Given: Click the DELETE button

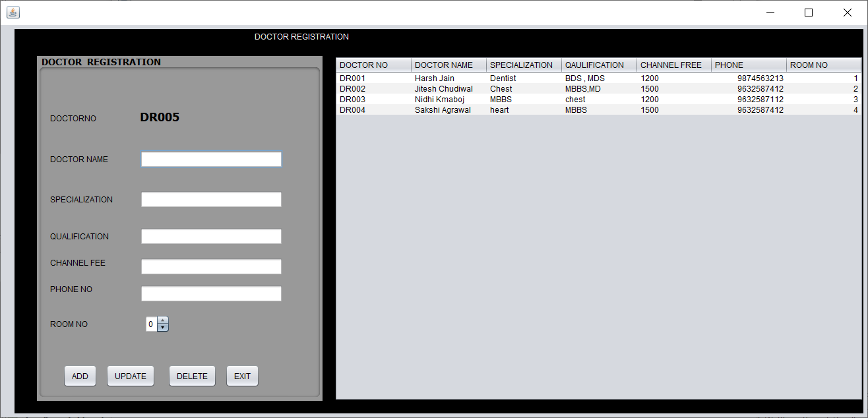Looking at the screenshot, I should point(192,376).
